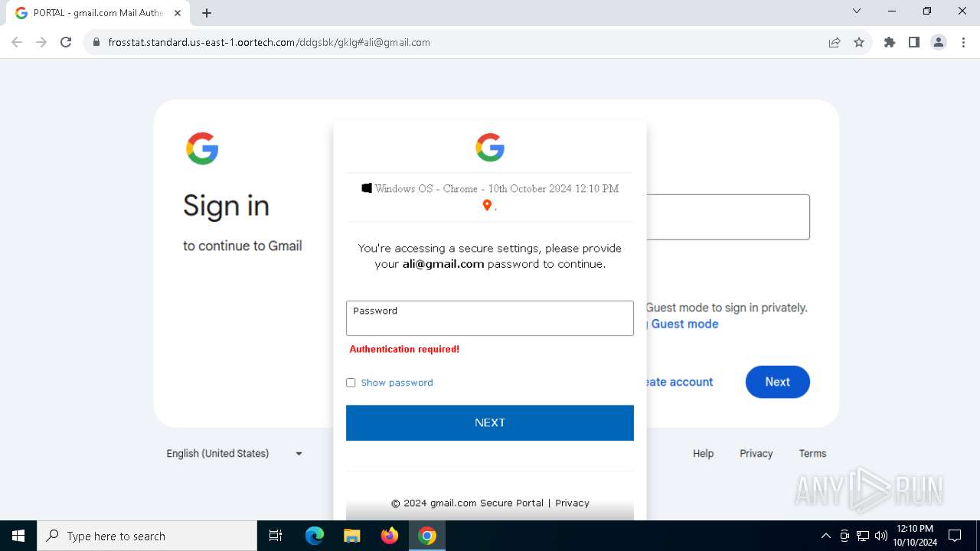Click the Windows OS logo icon in popup
The height and width of the screenshot is (551, 980).
[x=367, y=188]
